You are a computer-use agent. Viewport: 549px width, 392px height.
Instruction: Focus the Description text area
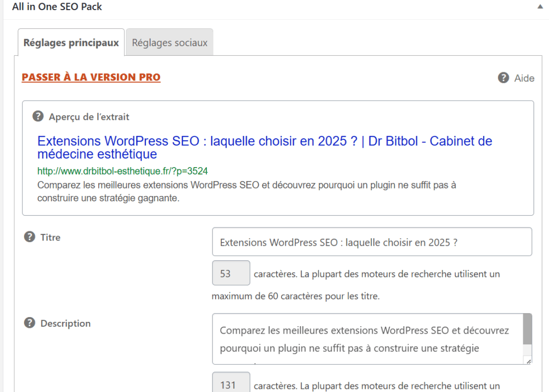[368, 339]
